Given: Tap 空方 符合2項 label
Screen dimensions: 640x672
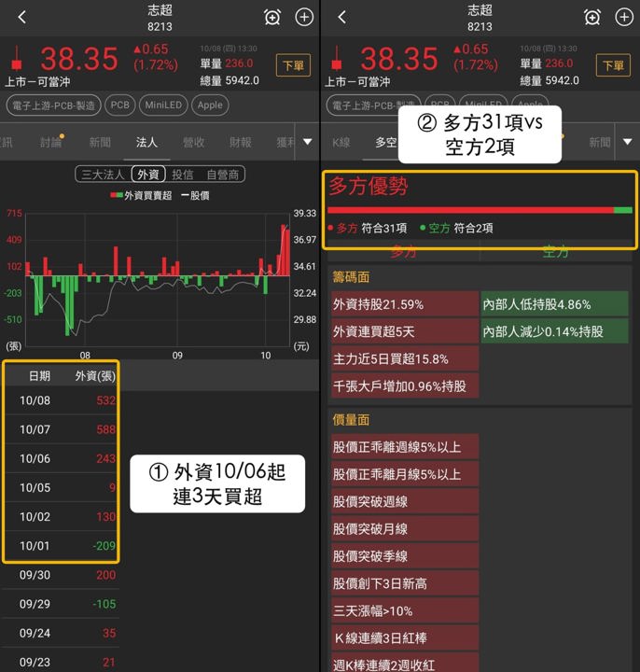Looking at the screenshot, I should click(x=456, y=228).
